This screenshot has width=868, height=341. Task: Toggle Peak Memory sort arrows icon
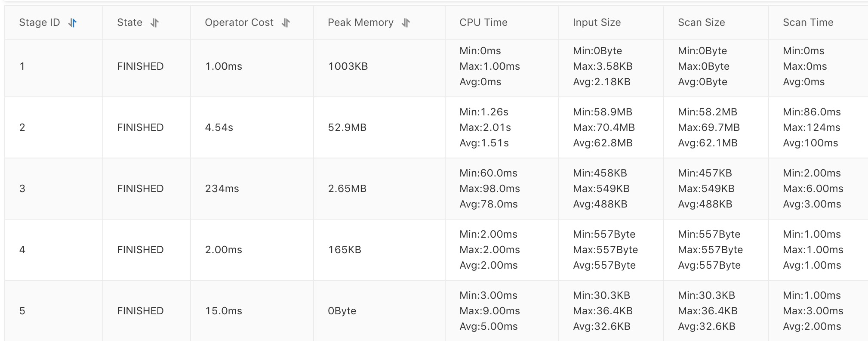(406, 23)
